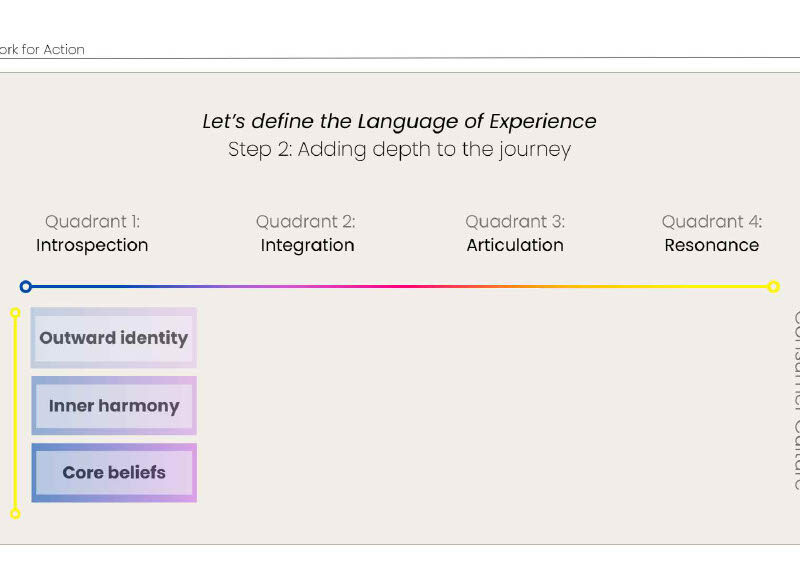The width and height of the screenshot is (800, 582).
Task: Select the Step 2 subtitle text
Action: 399,150
